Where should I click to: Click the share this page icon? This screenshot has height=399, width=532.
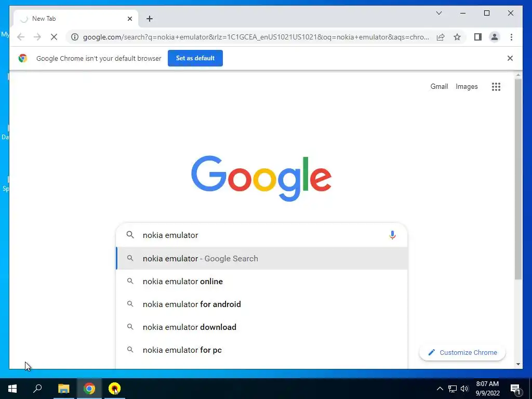click(x=441, y=37)
